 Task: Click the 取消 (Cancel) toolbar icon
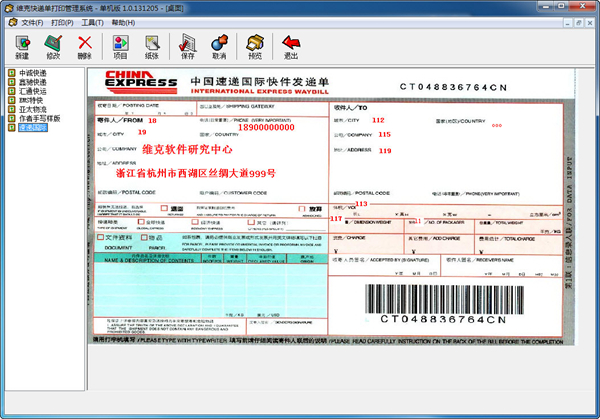219,47
